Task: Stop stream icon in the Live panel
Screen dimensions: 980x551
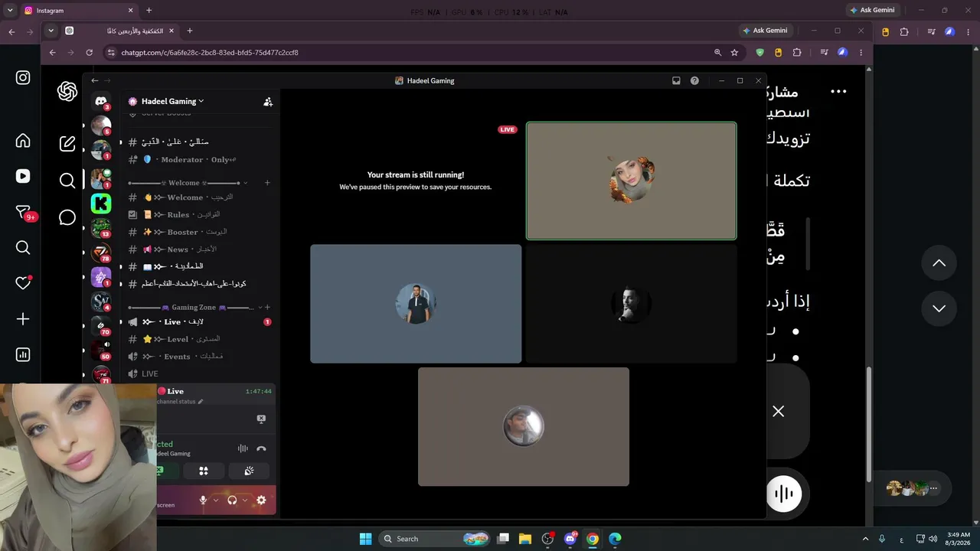Action: point(261,419)
